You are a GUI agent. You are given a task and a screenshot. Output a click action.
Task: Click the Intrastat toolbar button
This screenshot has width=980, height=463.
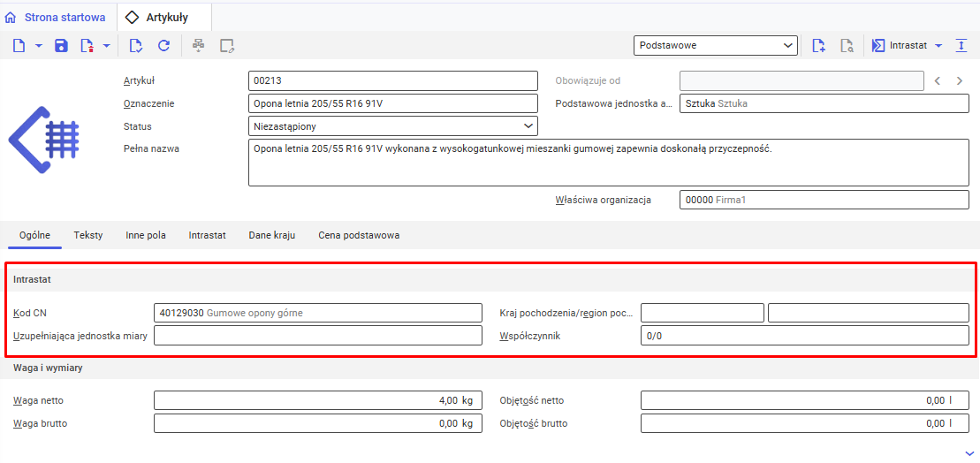point(900,46)
